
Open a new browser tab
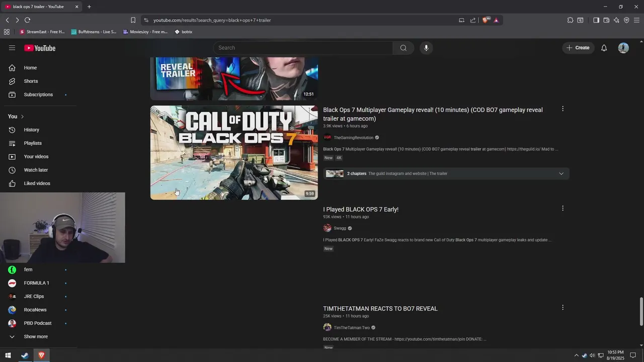(x=89, y=7)
